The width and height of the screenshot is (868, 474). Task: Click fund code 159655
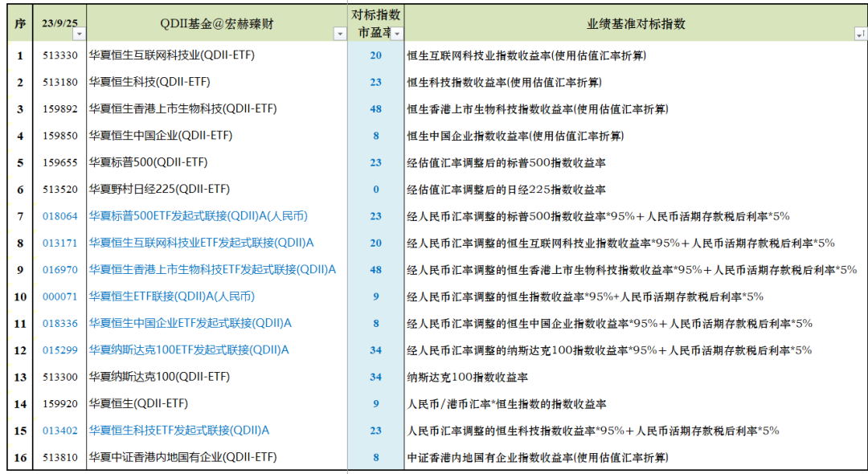click(59, 162)
